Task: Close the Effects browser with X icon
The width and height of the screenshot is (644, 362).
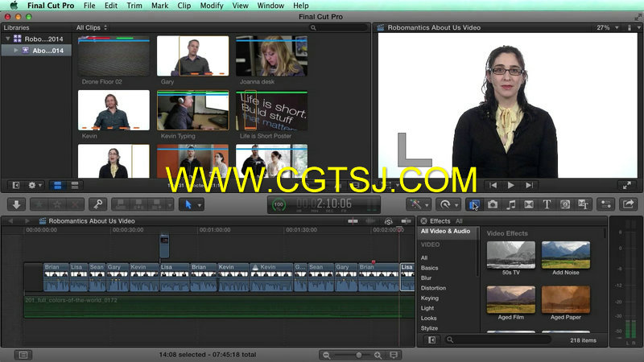Action: 423,220
